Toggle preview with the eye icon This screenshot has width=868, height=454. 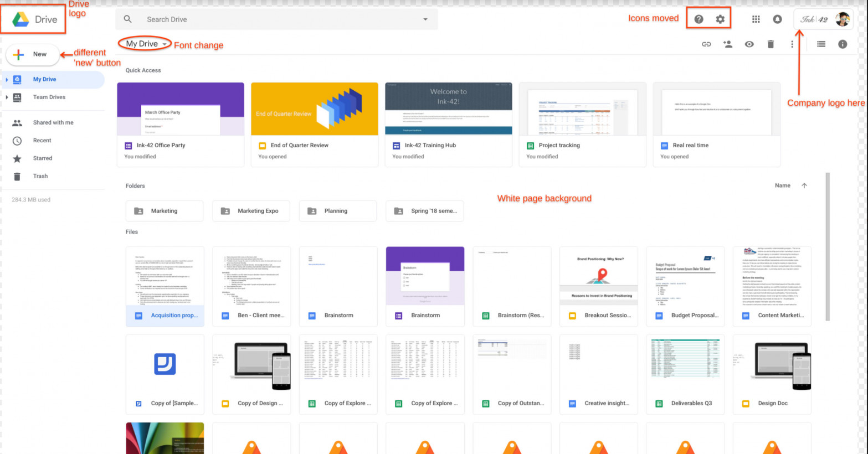749,44
